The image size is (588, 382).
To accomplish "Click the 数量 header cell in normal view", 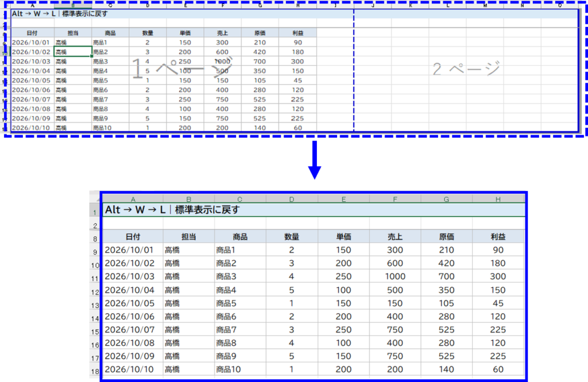I will (x=292, y=237).
